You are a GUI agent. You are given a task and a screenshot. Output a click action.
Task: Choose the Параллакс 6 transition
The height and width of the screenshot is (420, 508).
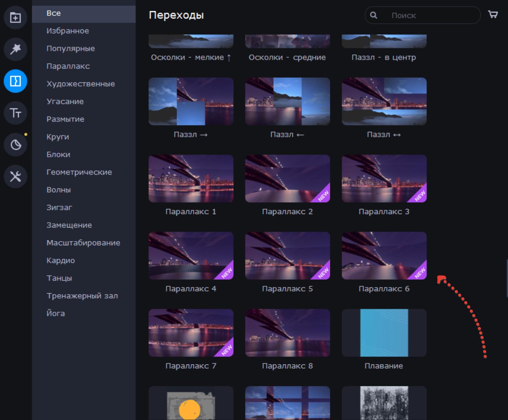384,256
